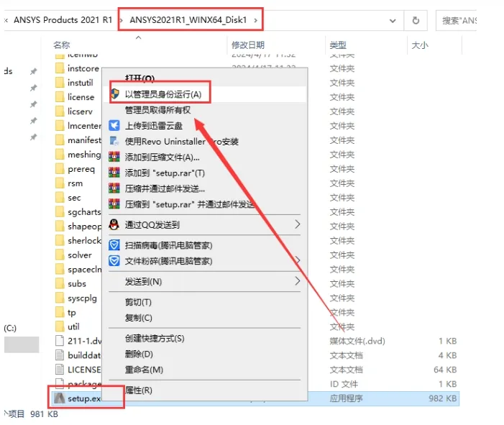This screenshot has width=504, height=425.
Task: Click the 982 KB size cell
Action: click(x=443, y=398)
